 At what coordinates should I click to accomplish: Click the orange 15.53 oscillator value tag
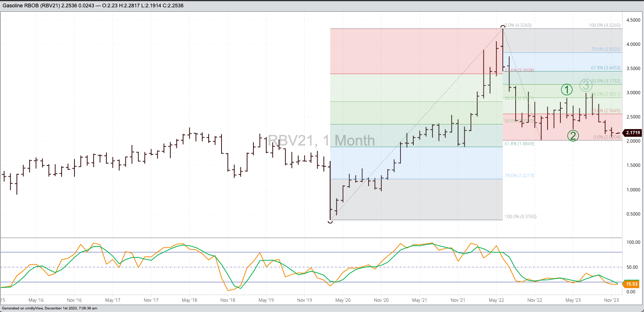(x=632, y=284)
